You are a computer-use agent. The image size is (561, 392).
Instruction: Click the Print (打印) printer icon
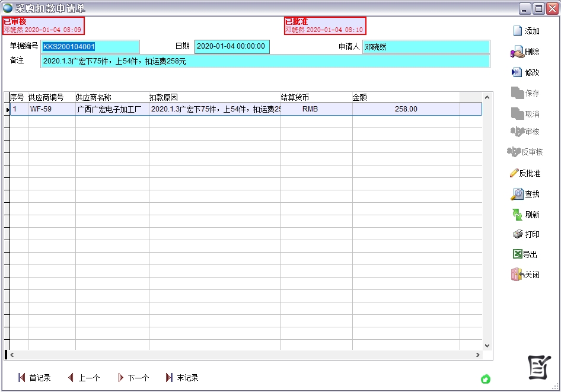[x=518, y=234]
